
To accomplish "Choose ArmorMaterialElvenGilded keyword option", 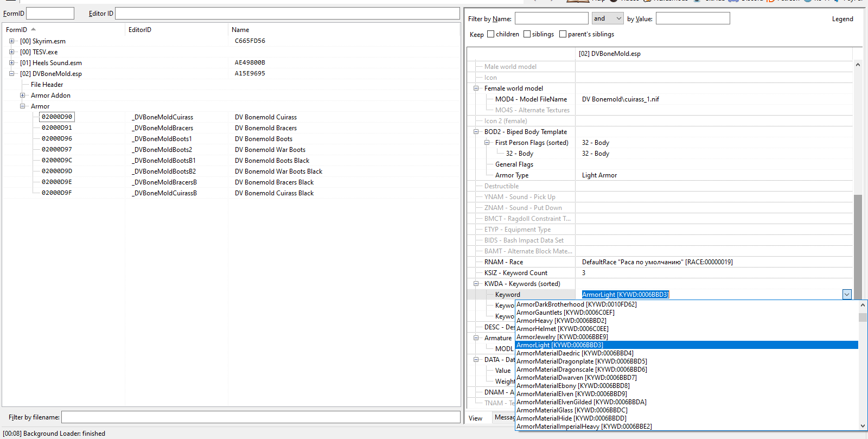I will 582,402.
